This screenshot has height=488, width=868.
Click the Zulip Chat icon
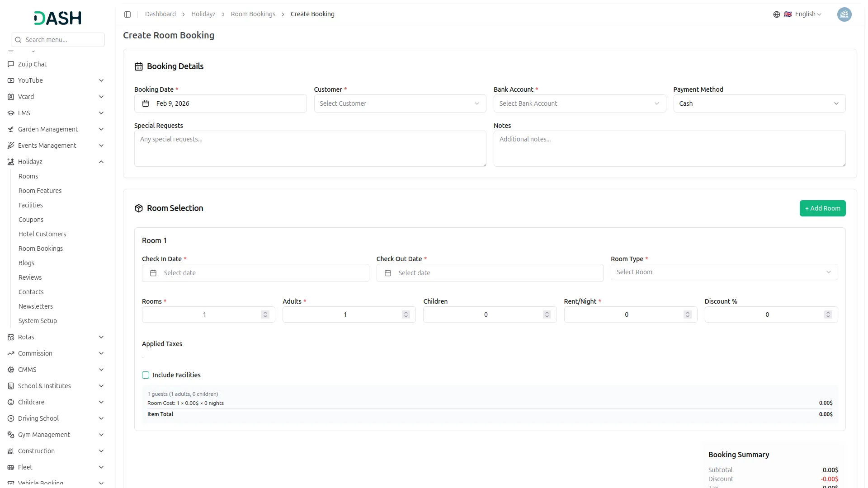point(11,64)
